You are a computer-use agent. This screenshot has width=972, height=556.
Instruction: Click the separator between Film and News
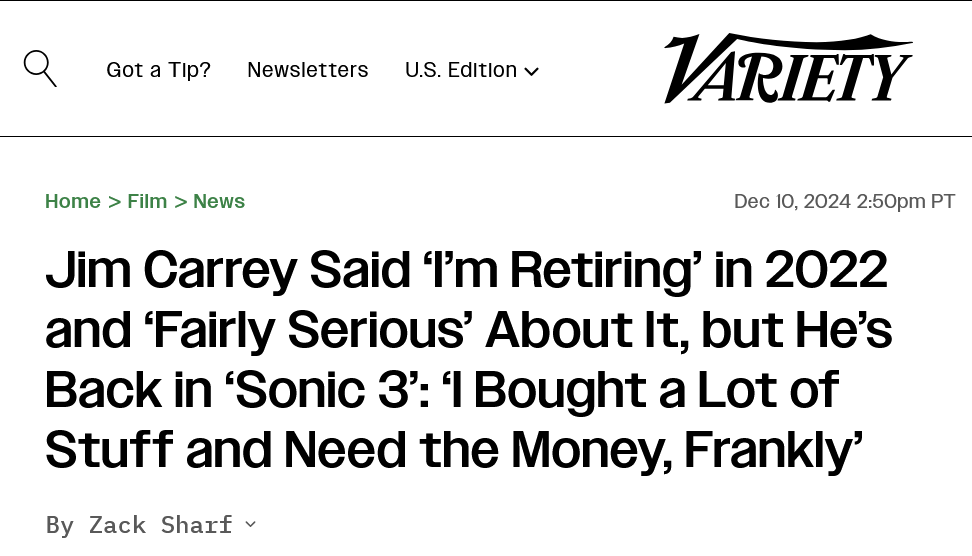(180, 201)
